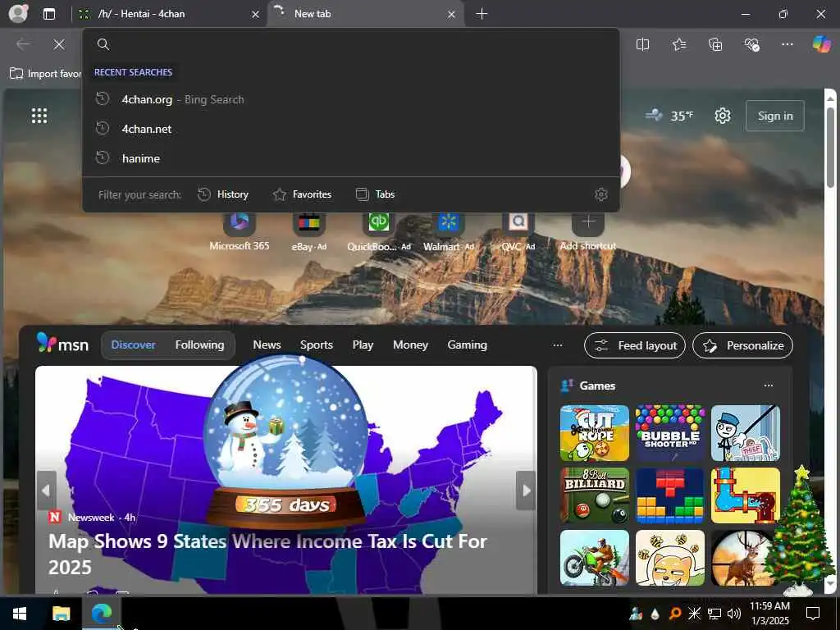
Task: Expand more feed categories ellipsis
Action: pyautogui.click(x=558, y=345)
